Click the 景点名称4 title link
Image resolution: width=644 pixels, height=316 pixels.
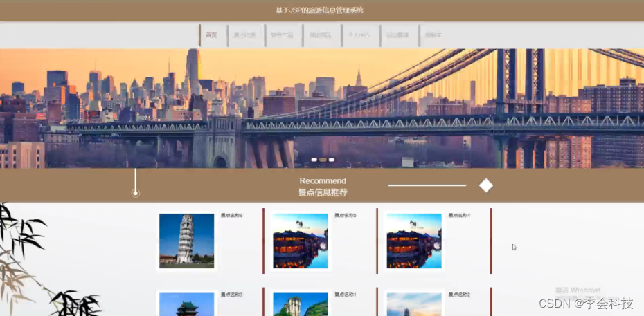point(459,215)
